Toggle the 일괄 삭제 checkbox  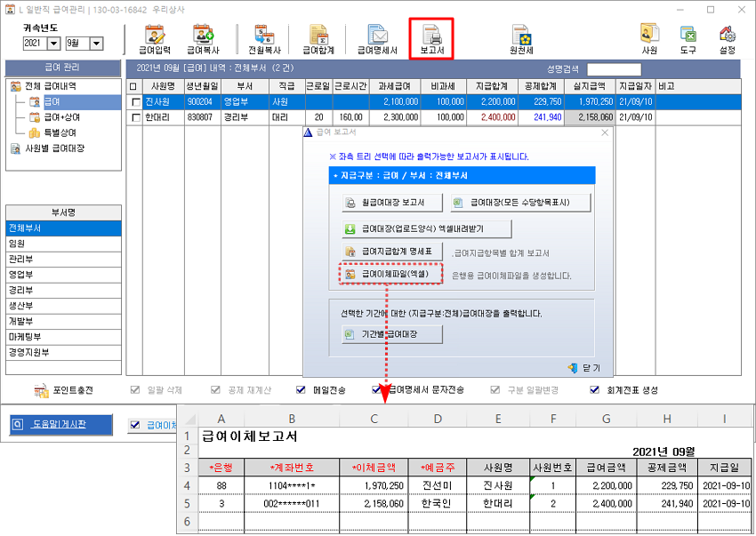pos(135,390)
